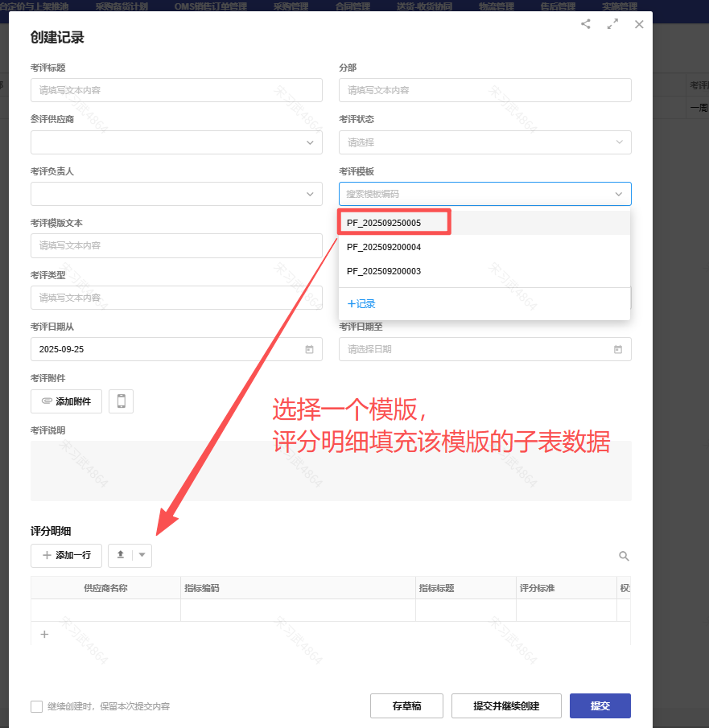
Task: Click the 指标标题 column header
Action: click(x=465, y=588)
